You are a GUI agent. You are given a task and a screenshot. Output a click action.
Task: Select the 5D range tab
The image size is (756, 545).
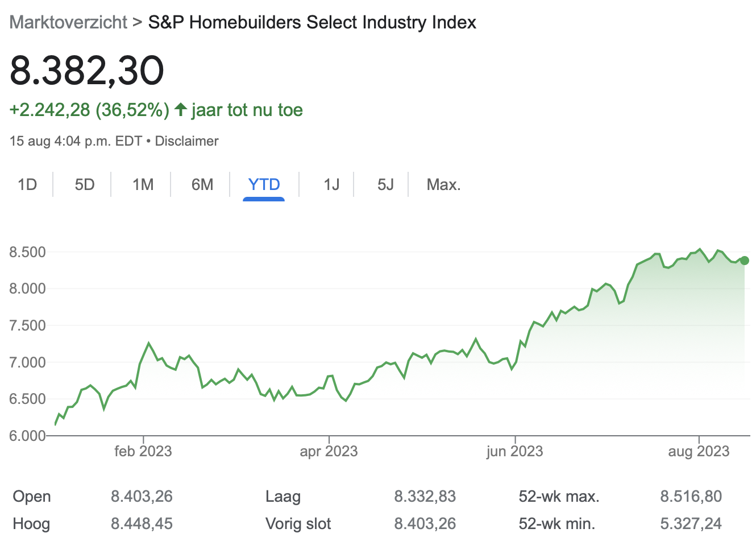tap(85, 185)
